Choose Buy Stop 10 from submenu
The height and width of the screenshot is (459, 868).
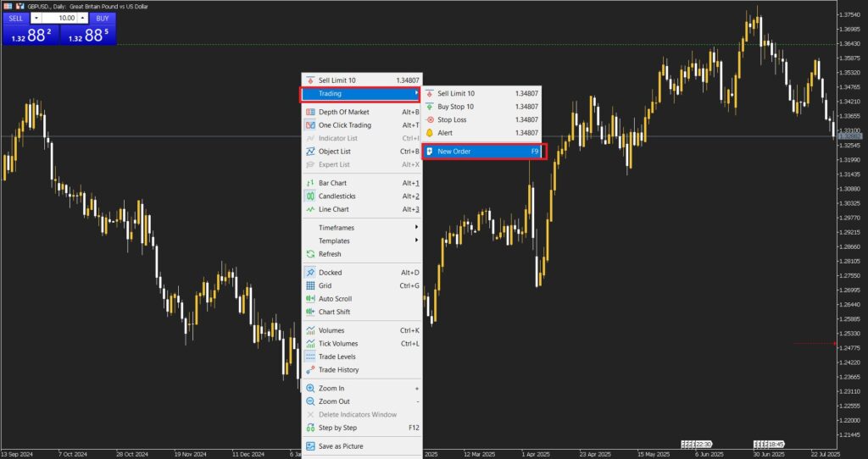click(481, 107)
